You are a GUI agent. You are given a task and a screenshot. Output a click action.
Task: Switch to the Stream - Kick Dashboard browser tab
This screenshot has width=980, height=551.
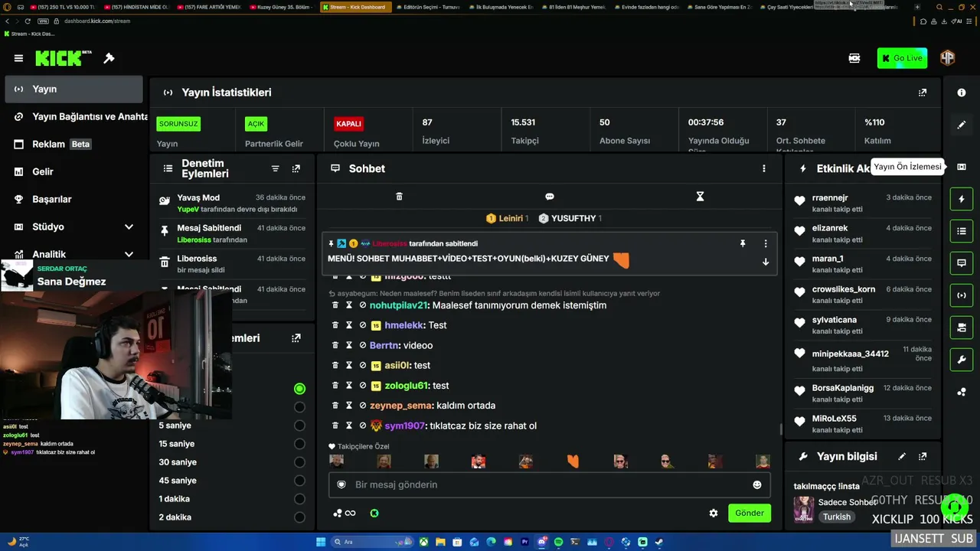point(356,7)
